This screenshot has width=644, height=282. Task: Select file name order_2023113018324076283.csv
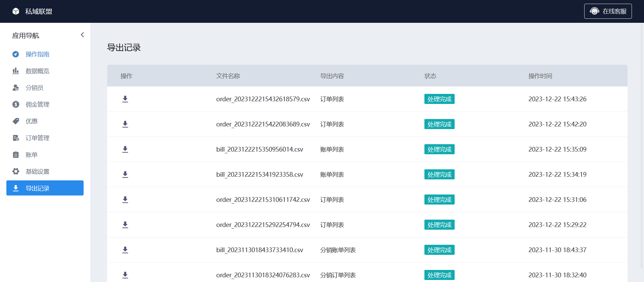coord(263,275)
